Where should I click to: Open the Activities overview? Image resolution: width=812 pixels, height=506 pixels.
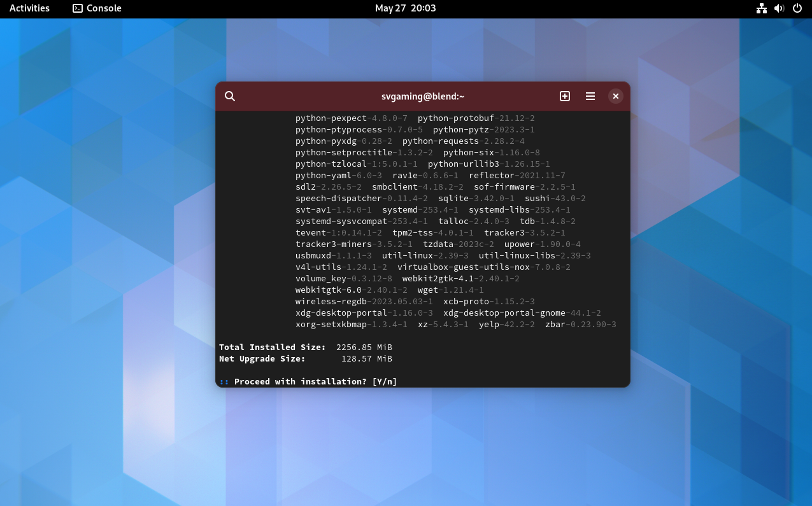coord(29,8)
